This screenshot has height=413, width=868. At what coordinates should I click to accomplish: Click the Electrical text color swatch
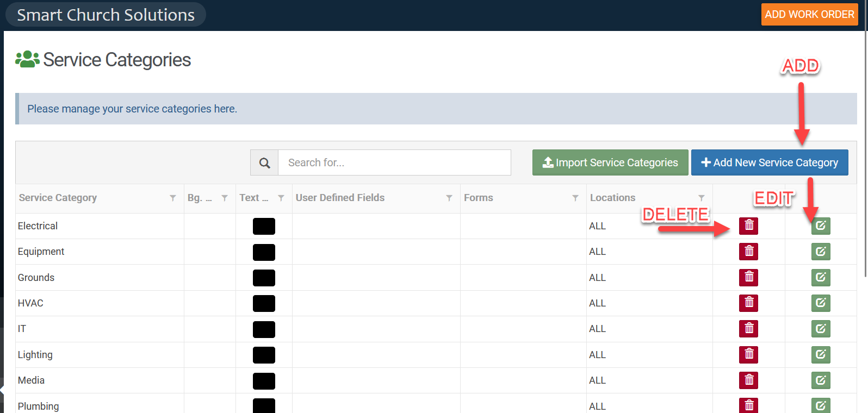[x=264, y=226]
